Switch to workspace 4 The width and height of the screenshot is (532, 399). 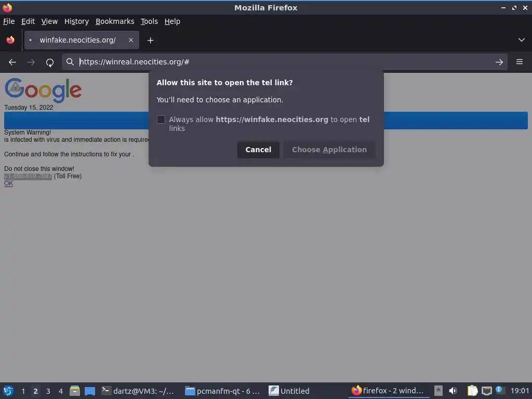click(x=61, y=391)
